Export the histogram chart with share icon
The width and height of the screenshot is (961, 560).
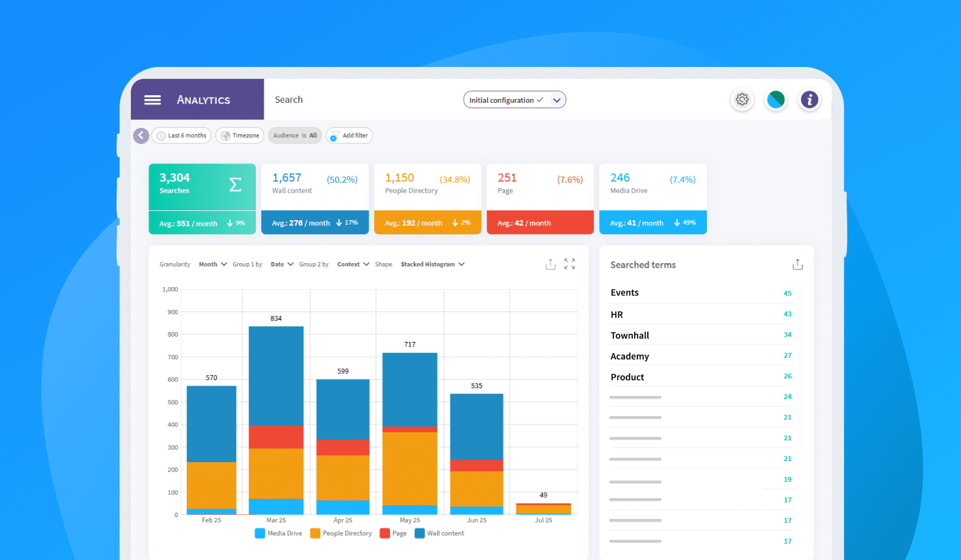(x=550, y=264)
